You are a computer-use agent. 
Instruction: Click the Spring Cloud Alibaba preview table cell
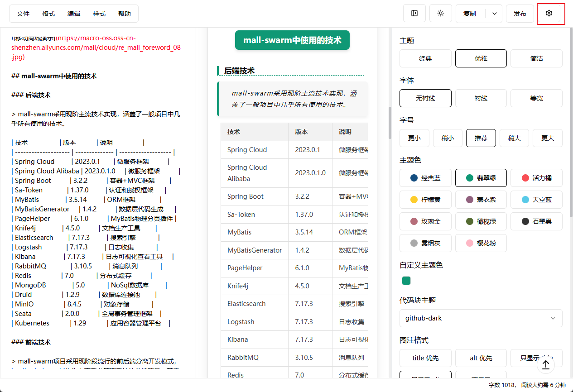[255, 173]
